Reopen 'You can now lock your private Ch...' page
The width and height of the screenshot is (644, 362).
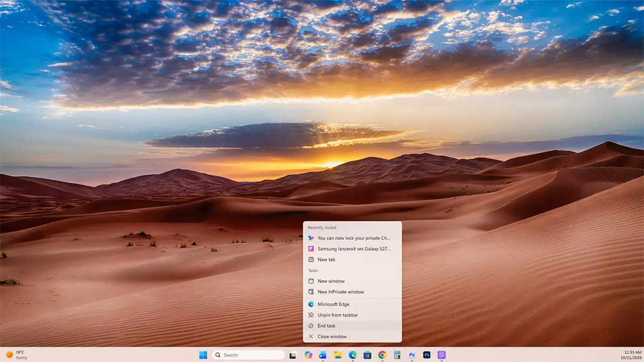[x=352, y=238]
